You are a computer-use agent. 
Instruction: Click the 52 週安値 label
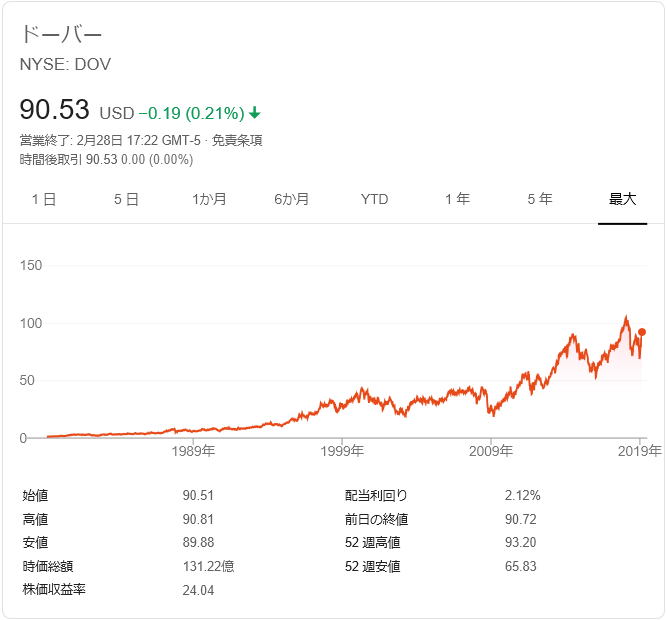point(373,567)
